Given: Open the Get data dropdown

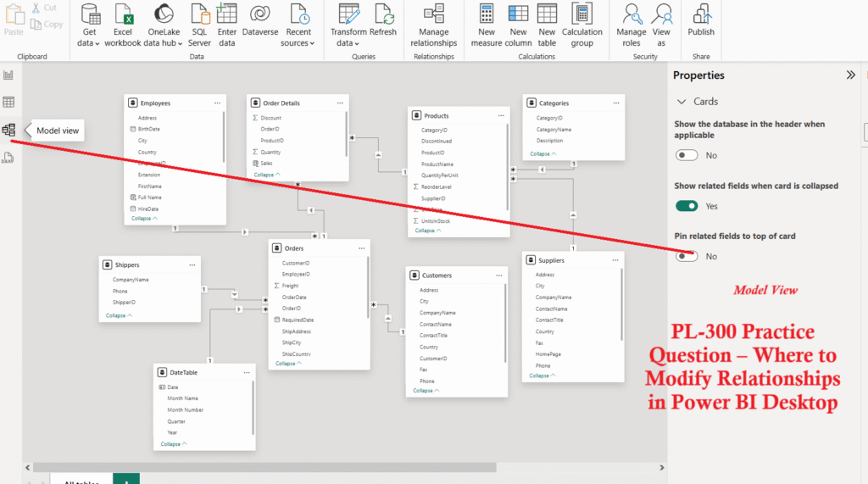Looking at the screenshot, I should point(89,25).
